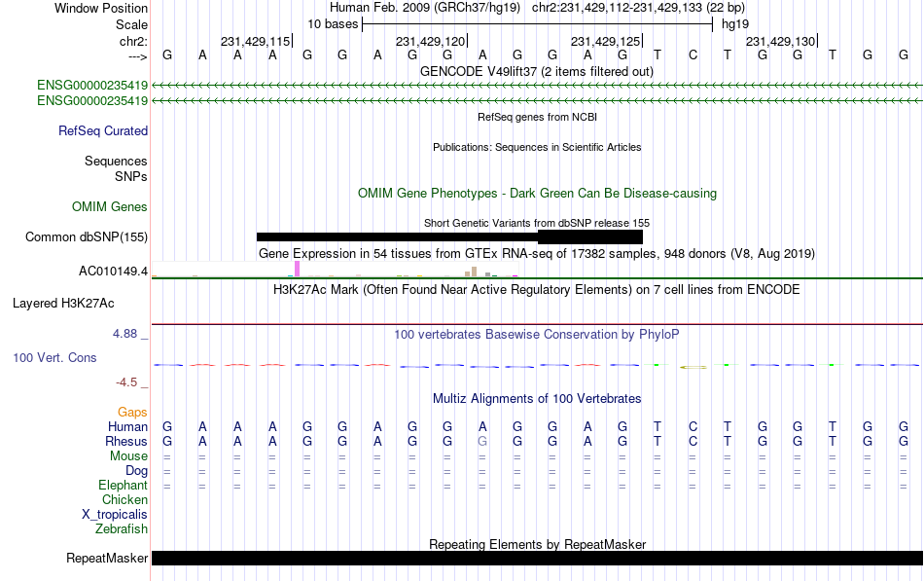Viewport: 924px width, 581px height.
Task: Click the SNPs track label
Action: 131,176
